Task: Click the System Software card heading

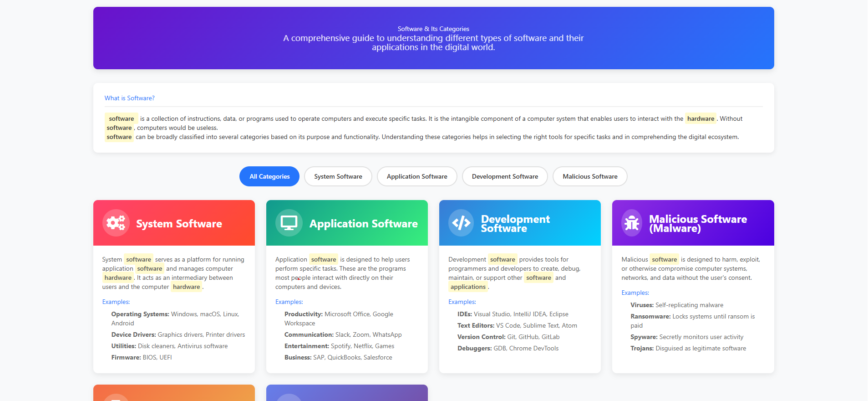Action: (x=179, y=224)
